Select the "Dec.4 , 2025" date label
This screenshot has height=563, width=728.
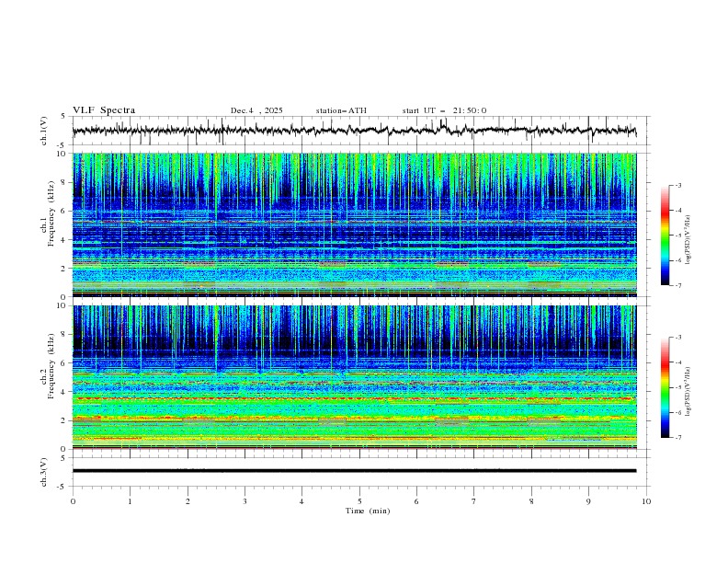[x=256, y=110]
